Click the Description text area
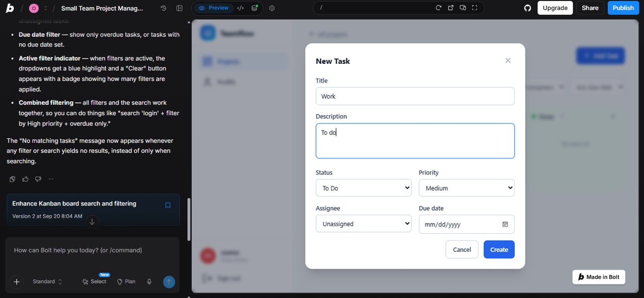The image size is (644, 298). click(x=415, y=141)
